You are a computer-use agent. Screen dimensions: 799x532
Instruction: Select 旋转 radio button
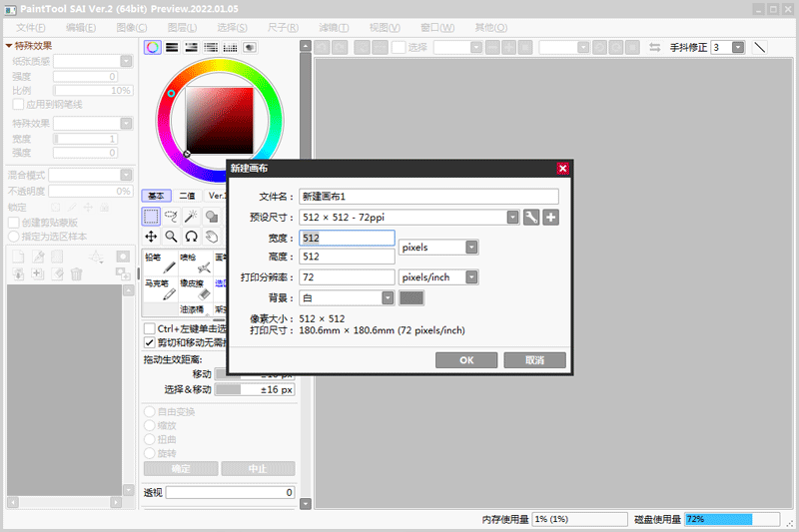(x=149, y=453)
